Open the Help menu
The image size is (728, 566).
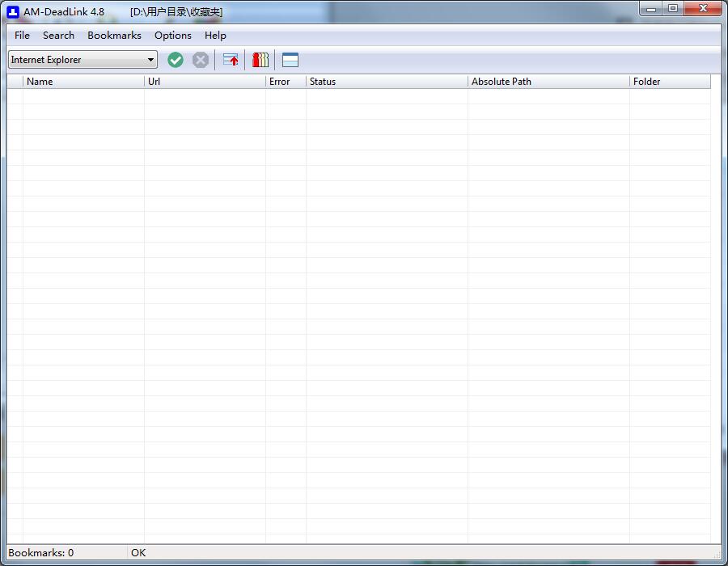[x=215, y=36]
